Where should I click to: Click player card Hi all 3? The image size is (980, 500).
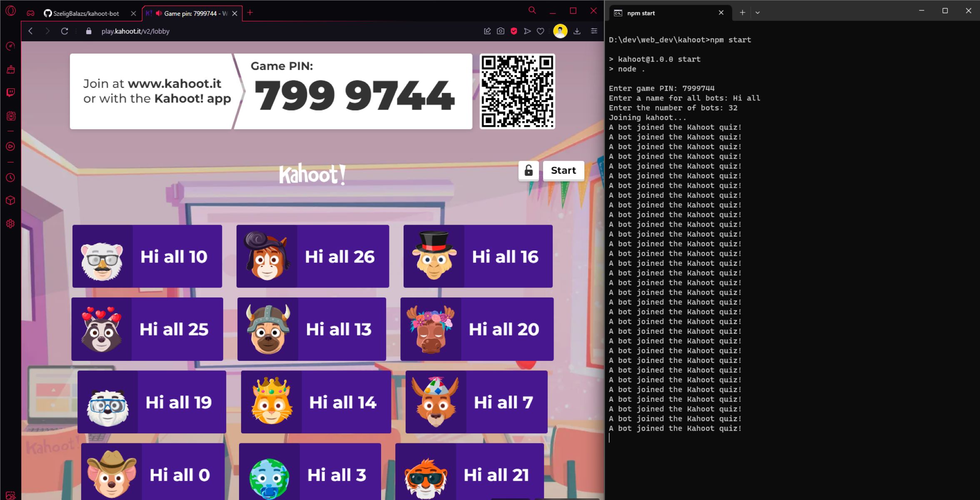[310, 472]
